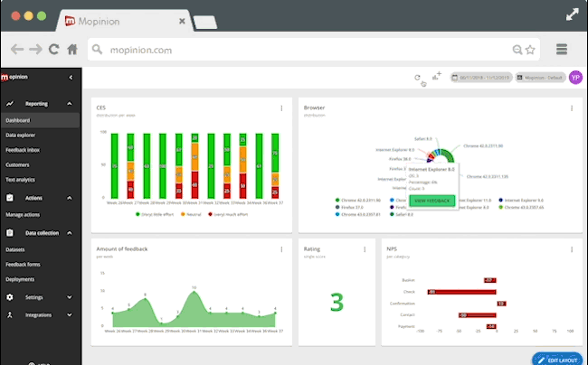Click the Edit Layout button
The image size is (588, 365).
pyautogui.click(x=557, y=359)
